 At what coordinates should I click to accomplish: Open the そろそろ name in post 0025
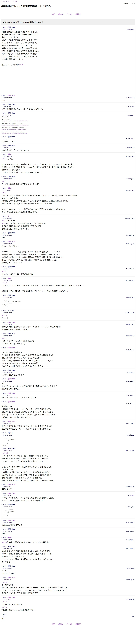(10, 433)
